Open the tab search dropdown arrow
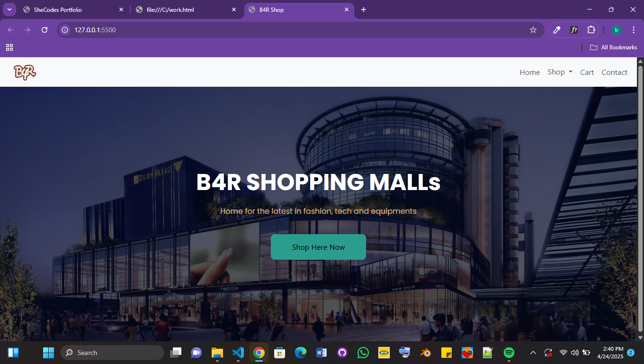 point(9,9)
